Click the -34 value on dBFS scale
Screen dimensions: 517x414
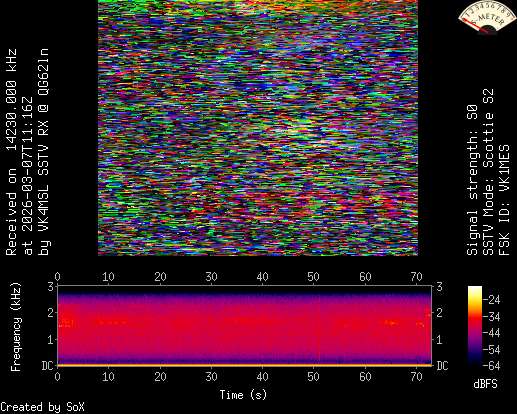click(x=492, y=317)
